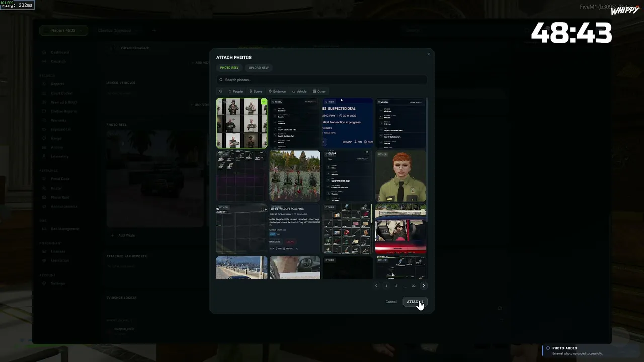Cancel attaching photos
Viewport: 644px width, 362px height.
point(391,302)
